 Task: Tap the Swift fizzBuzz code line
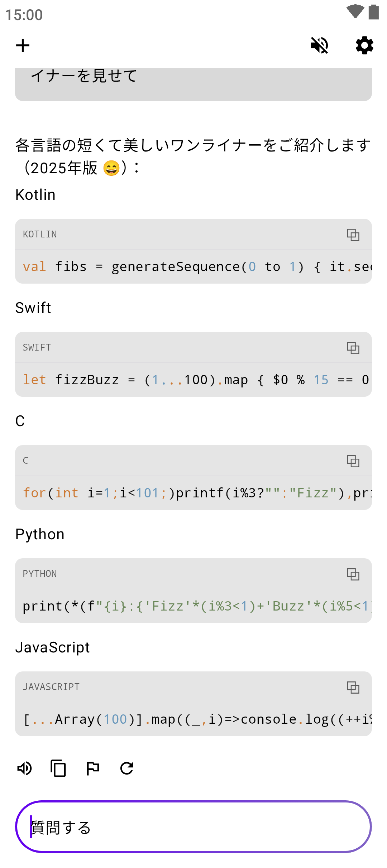(x=193, y=380)
